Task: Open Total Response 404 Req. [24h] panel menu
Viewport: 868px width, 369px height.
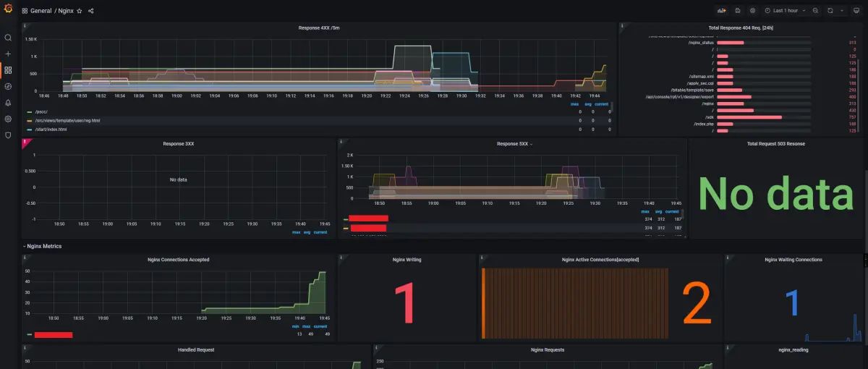Action: [741, 27]
